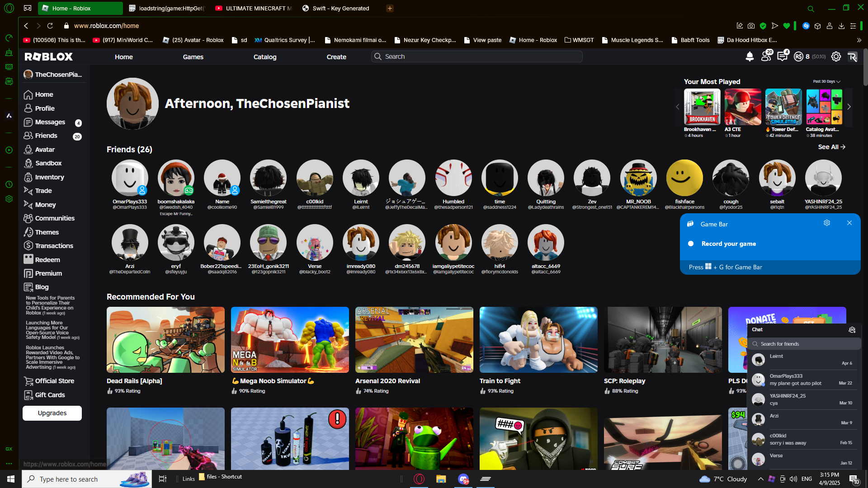Screen dimensions: 868x488
Task: Reload the browser page
Action: [x=50, y=26]
